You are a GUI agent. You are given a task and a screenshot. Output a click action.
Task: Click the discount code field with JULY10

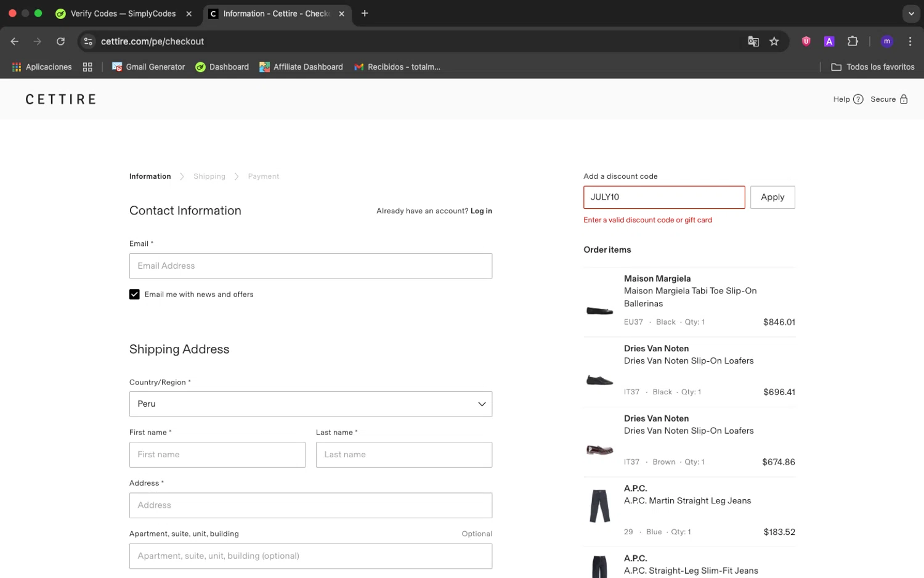(664, 197)
